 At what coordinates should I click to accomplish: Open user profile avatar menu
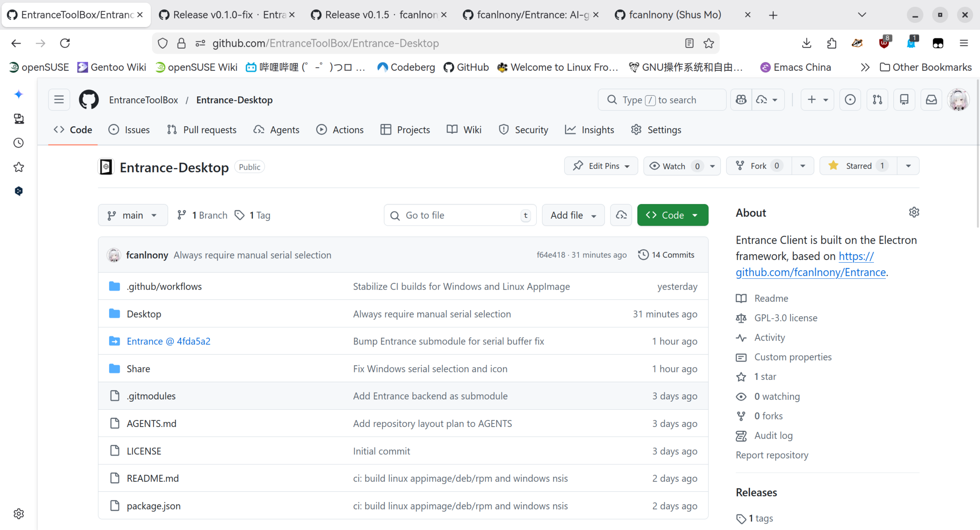tap(958, 100)
